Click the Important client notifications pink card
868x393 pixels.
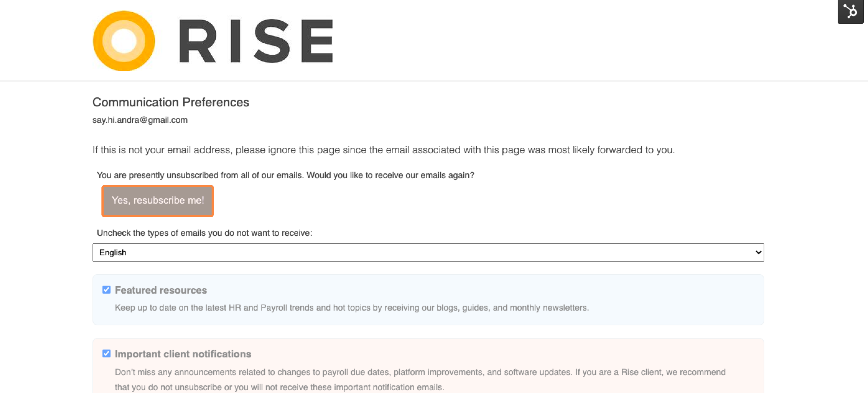[x=428, y=366]
